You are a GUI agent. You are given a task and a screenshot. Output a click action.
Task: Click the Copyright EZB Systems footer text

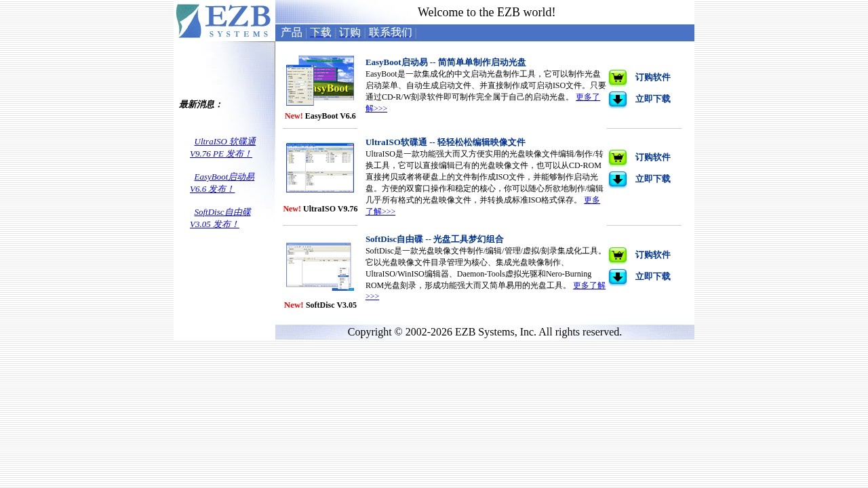tap(485, 332)
